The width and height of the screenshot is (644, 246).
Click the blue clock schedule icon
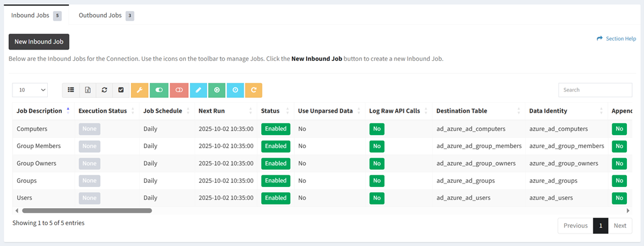(x=235, y=90)
